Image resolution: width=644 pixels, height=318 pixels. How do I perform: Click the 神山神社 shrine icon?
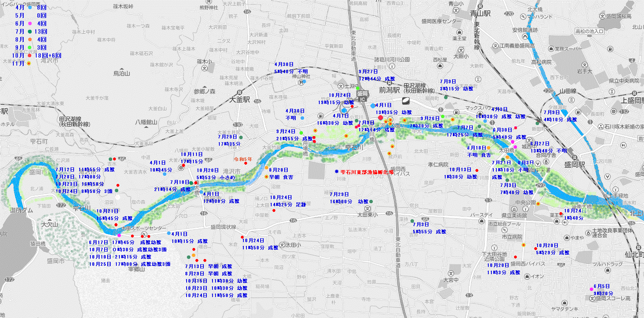pyautogui.click(x=301, y=82)
